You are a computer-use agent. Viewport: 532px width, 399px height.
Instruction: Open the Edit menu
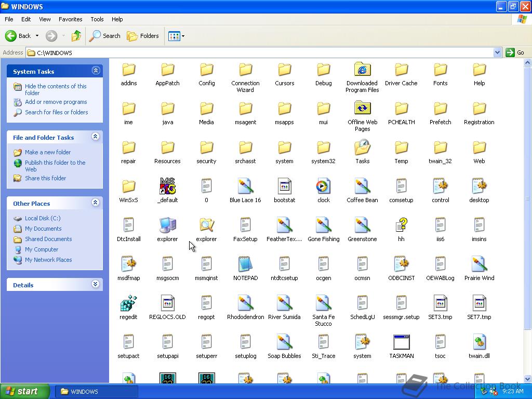(26, 19)
